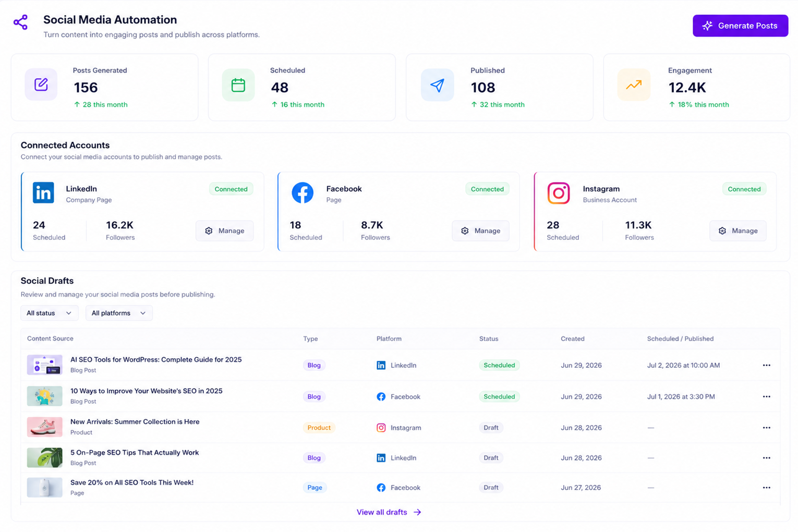The width and height of the screenshot is (798, 532).
Task: Click the '11.3K' Instagram followers value
Action: 638,225
